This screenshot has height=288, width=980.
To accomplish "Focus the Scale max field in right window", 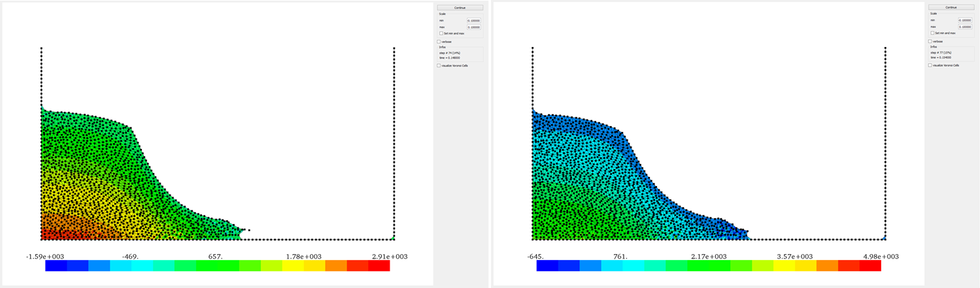I will click(964, 27).
